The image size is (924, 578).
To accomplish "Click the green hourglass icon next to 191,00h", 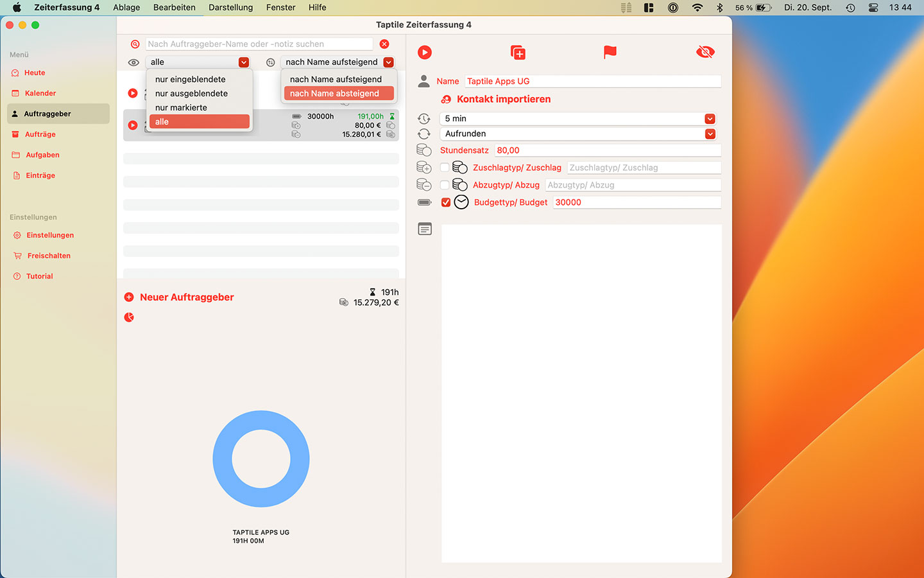I will tap(392, 116).
